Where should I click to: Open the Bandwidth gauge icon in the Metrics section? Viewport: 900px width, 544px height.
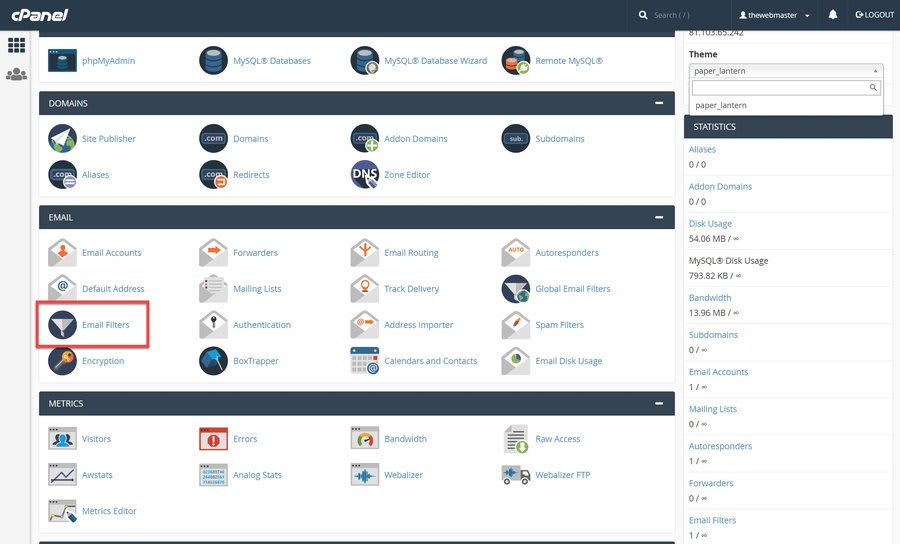click(364, 439)
